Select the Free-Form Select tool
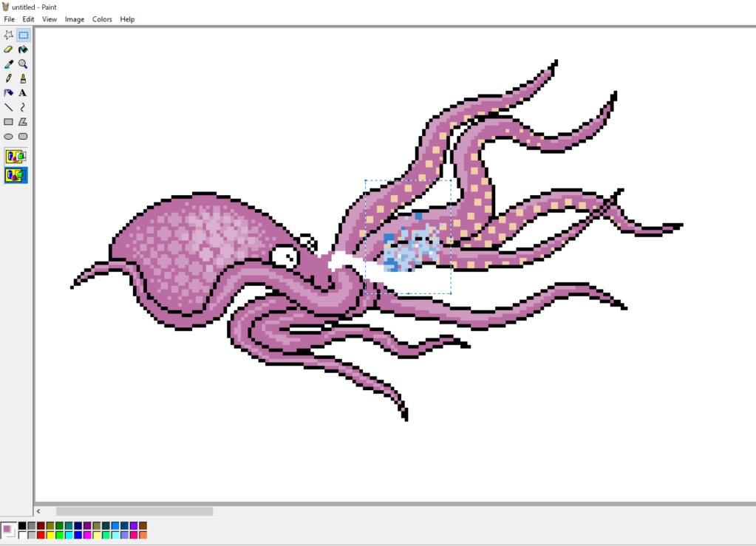The height and width of the screenshot is (546, 756). point(9,35)
